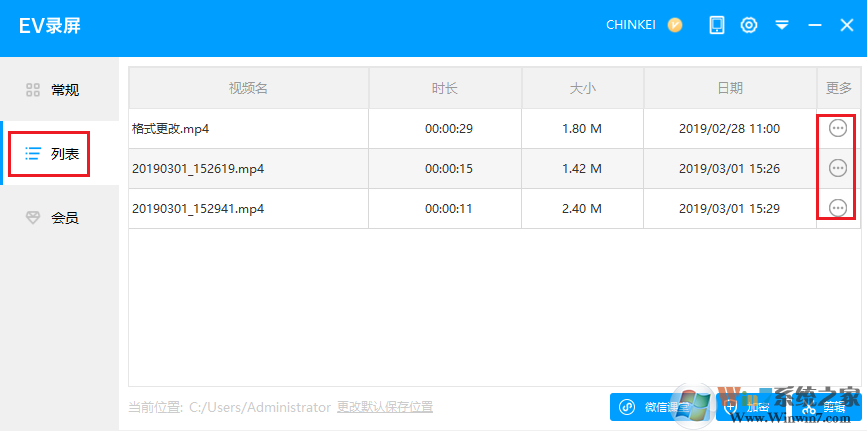Click the gold VIP badge beside CHINKEI
The width and height of the screenshot is (867, 432).
tap(675, 25)
